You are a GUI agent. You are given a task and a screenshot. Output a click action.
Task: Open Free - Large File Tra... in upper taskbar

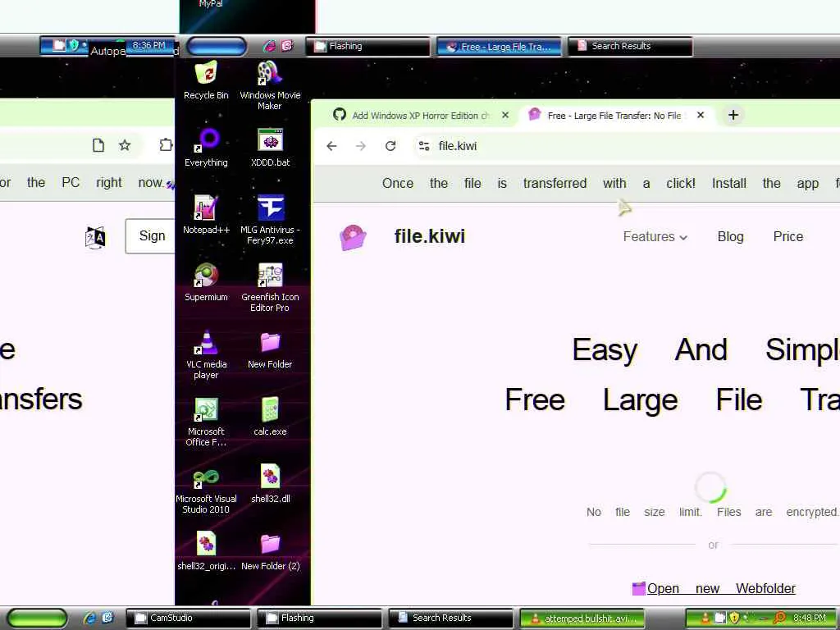tap(500, 47)
